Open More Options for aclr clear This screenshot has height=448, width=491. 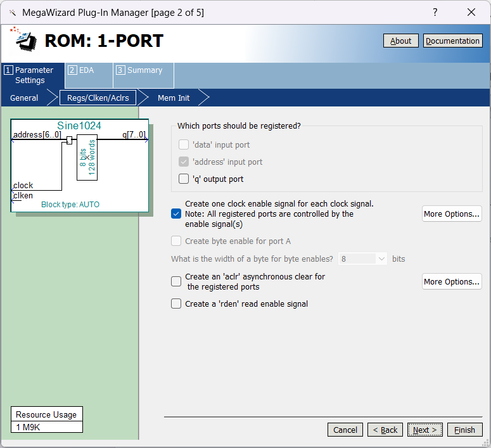452,281
